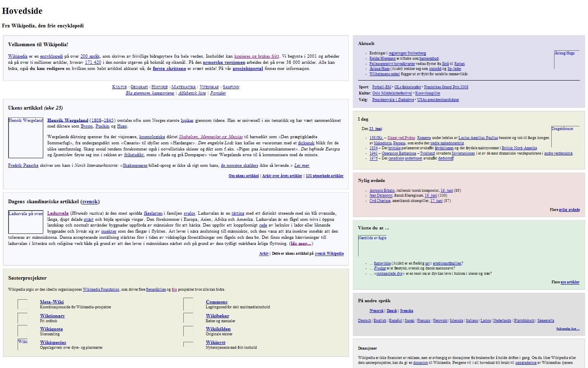Screen dimensions: 588x368
Task: Go to the Historie category
Action: coord(160,87)
